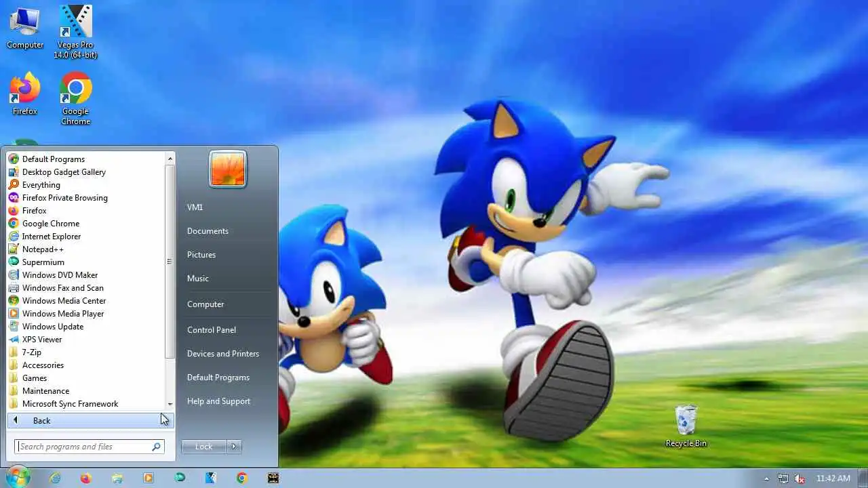Open Vegas Pro from the taskbar
The image size is (868, 488).
click(x=211, y=478)
